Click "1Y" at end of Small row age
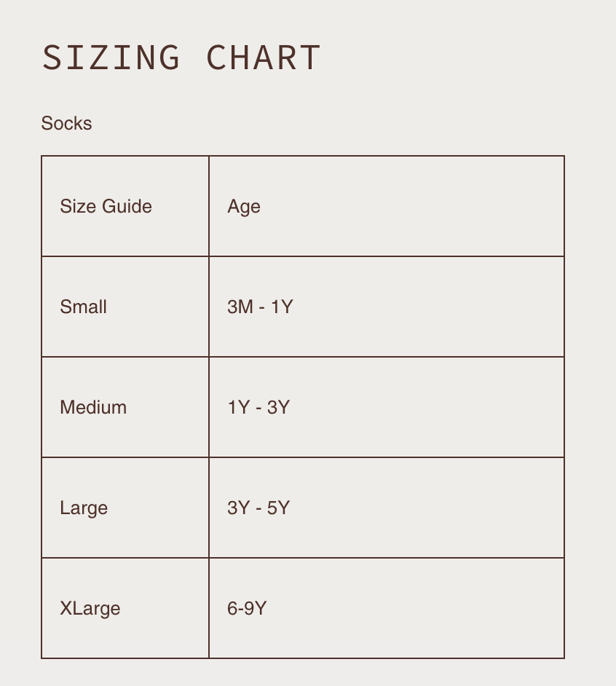 pos(282,307)
